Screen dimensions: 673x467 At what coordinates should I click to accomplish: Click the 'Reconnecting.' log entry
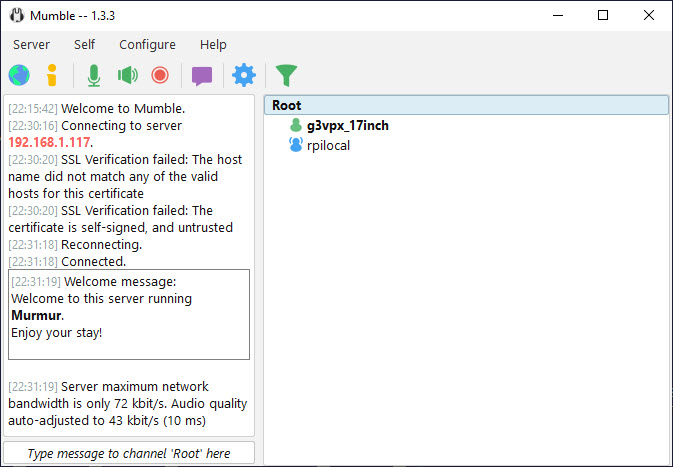[101, 245]
